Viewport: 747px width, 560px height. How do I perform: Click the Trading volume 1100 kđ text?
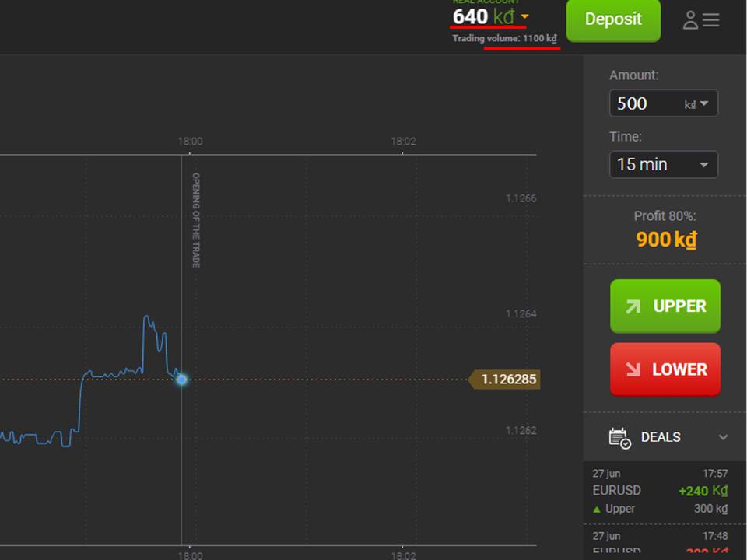point(504,39)
